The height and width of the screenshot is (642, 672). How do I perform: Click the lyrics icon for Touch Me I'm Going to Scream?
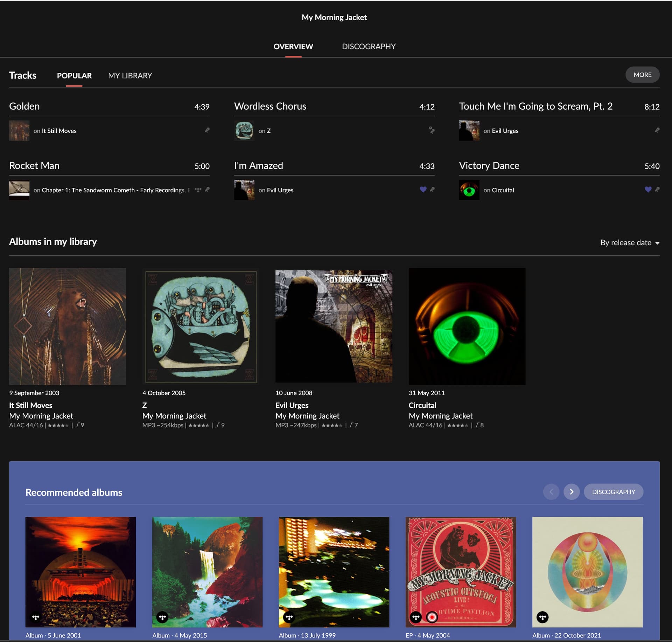pyautogui.click(x=657, y=130)
